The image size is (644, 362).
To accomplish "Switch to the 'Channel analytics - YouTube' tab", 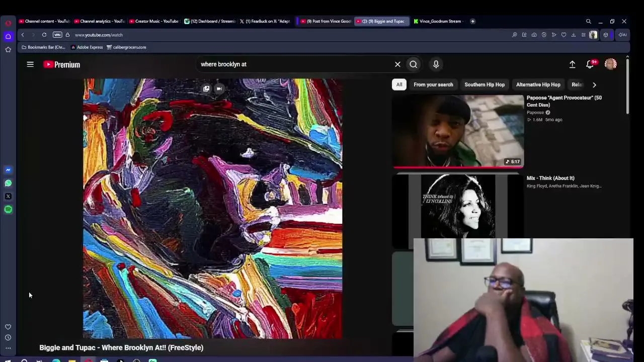I will [x=99, y=21].
